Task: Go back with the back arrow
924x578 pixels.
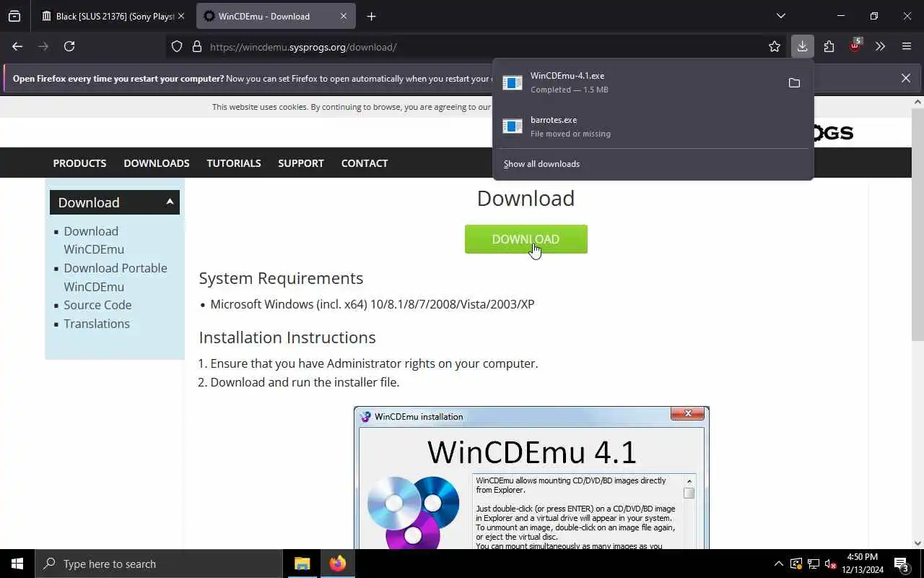Action: tap(17, 46)
